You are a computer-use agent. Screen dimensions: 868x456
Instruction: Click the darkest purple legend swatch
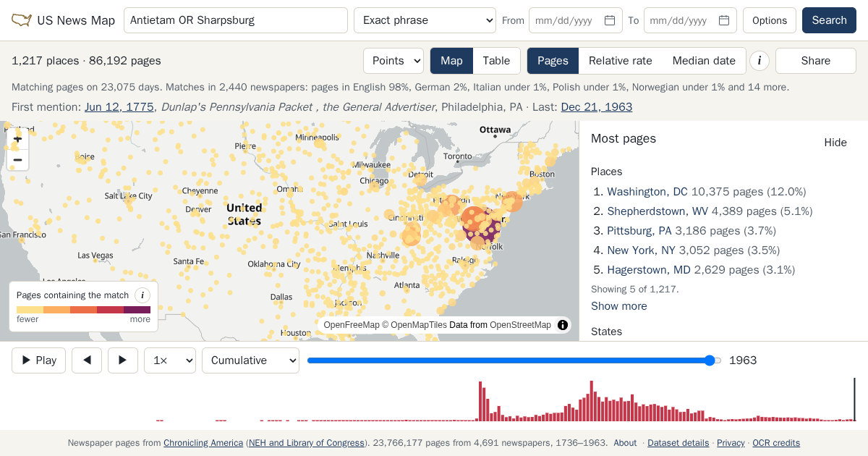[x=137, y=310]
